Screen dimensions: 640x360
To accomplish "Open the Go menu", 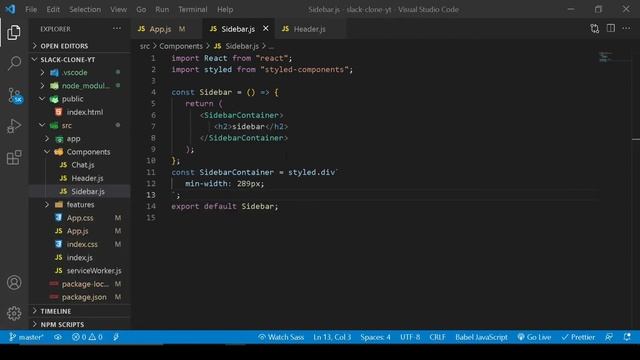I will click(141, 9).
